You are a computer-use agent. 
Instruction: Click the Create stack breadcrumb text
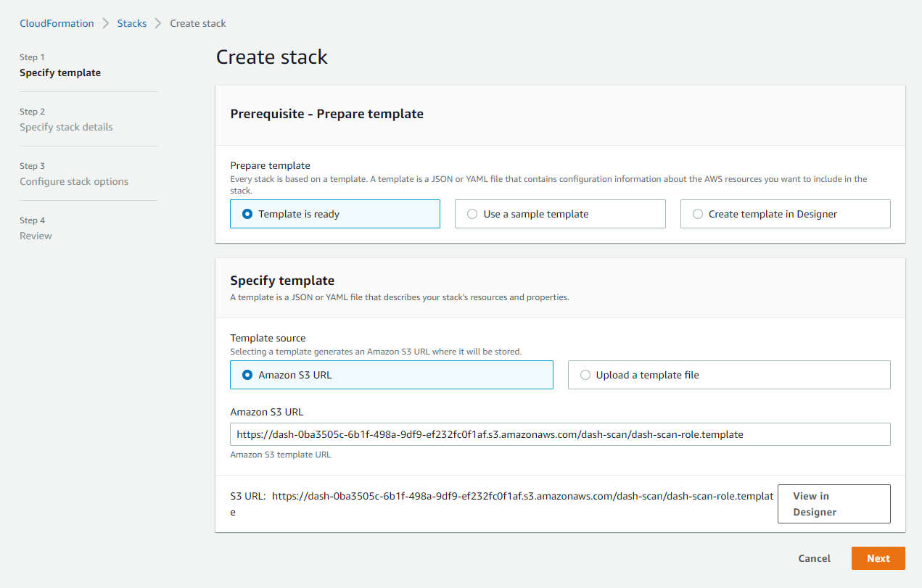point(198,23)
